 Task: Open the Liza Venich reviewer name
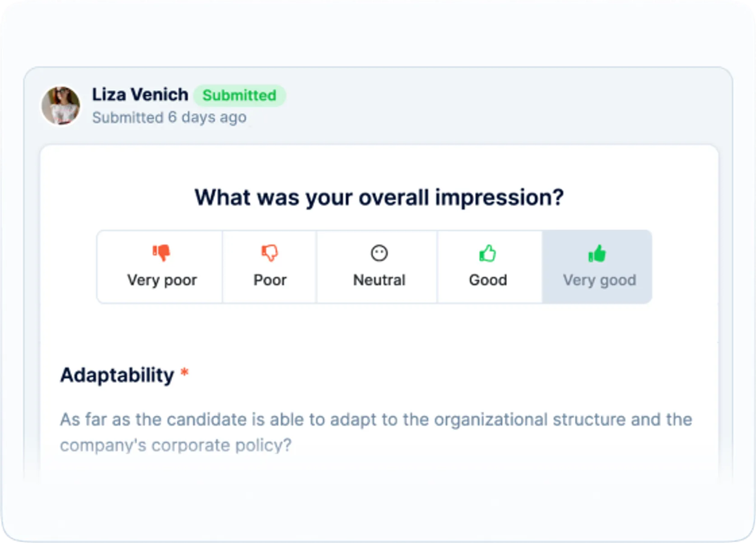(140, 95)
